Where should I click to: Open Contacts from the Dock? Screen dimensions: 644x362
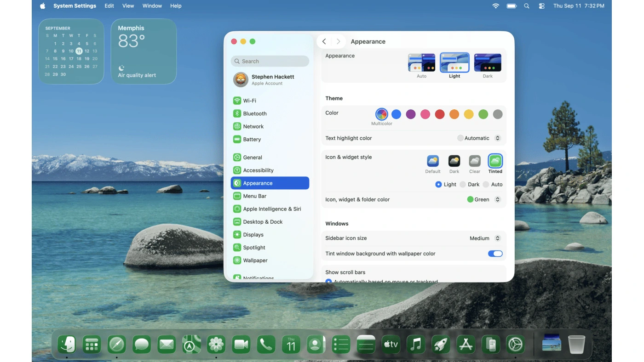click(x=316, y=344)
